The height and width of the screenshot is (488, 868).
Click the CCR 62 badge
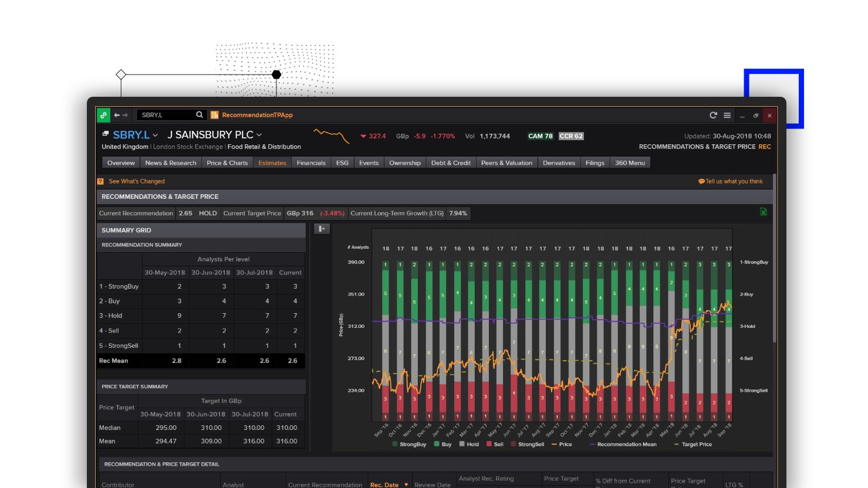point(571,136)
